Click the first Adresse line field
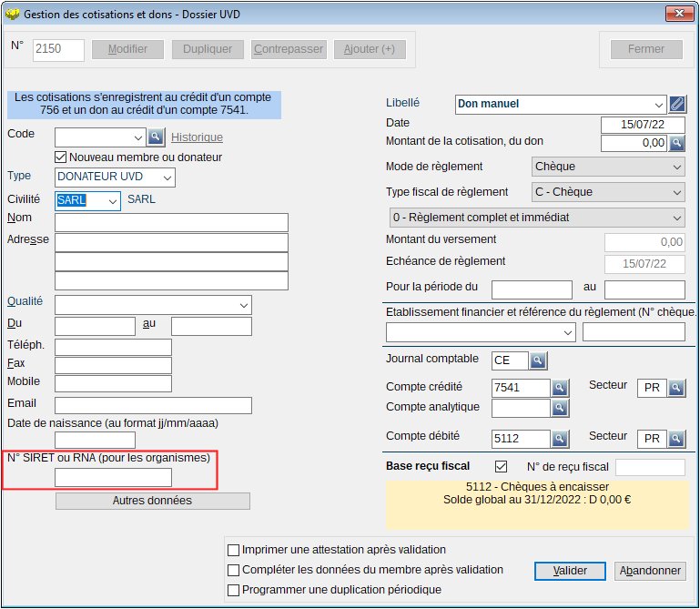Image resolution: width=700 pixels, height=609 pixels. pos(171,243)
